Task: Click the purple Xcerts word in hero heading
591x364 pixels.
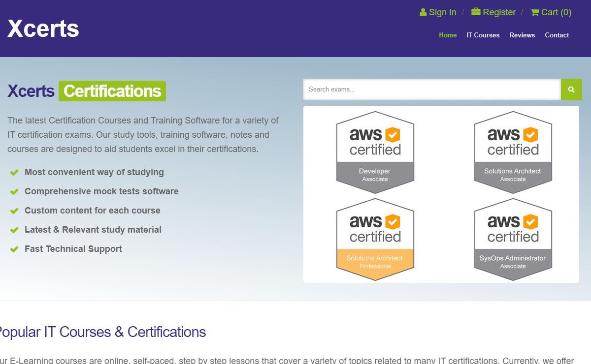Action: pos(31,91)
